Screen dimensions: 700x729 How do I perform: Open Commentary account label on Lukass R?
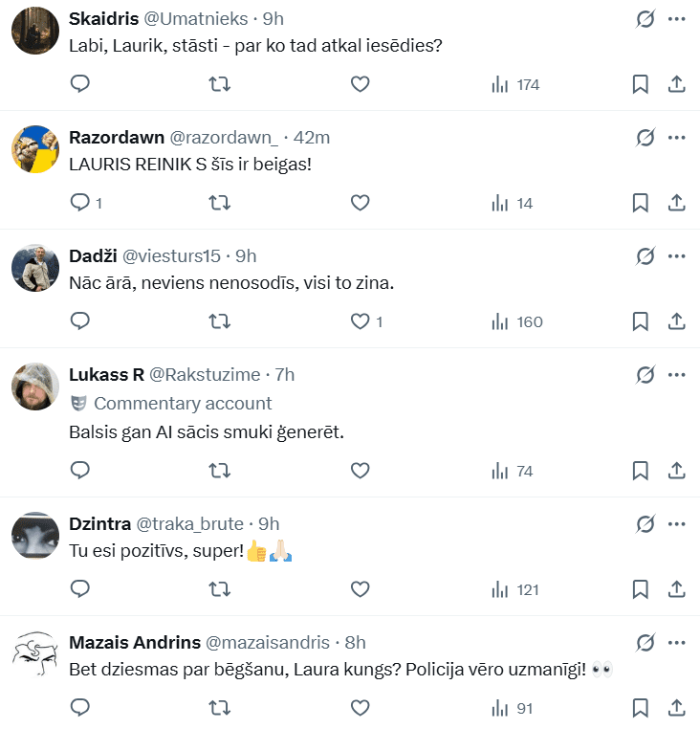[x=182, y=404]
